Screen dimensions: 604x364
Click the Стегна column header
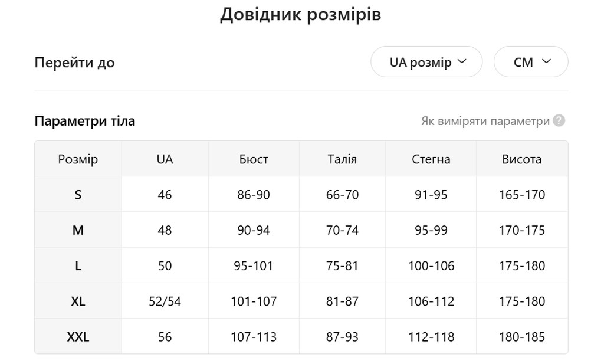click(x=431, y=159)
